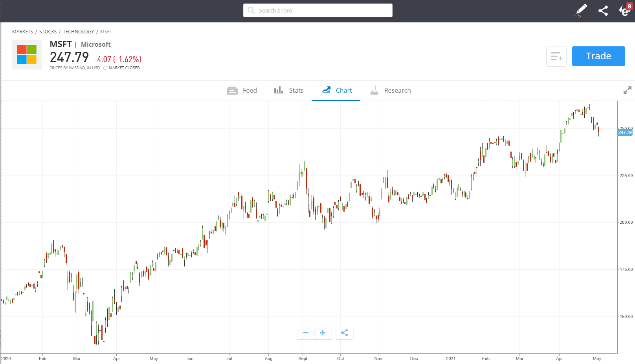Click the current price label 247.79 on axis
635x364 pixels.
pyautogui.click(x=625, y=133)
